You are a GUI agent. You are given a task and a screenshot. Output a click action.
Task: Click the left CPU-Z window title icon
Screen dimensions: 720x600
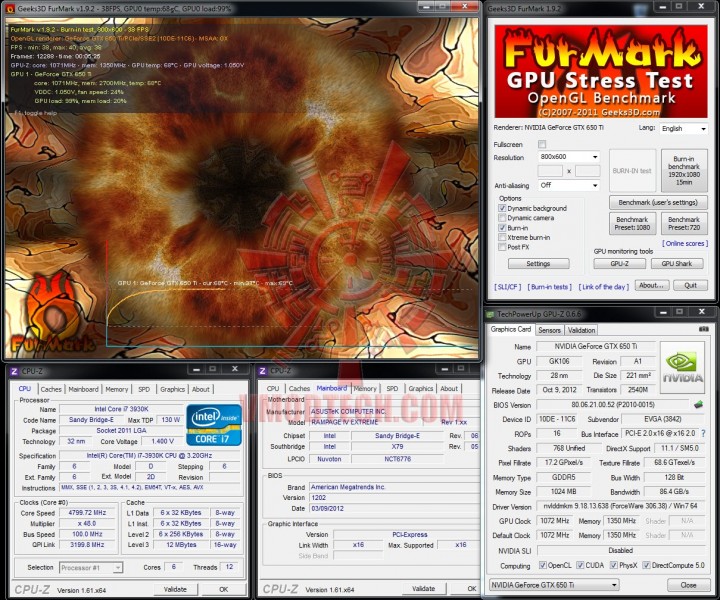click(x=14, y=371)
